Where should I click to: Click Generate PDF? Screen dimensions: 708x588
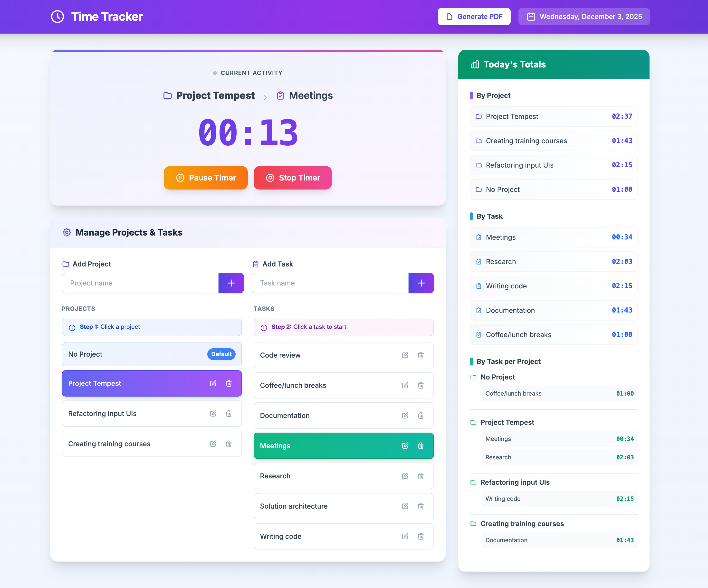pyautogui.click(x=474, y=16)
